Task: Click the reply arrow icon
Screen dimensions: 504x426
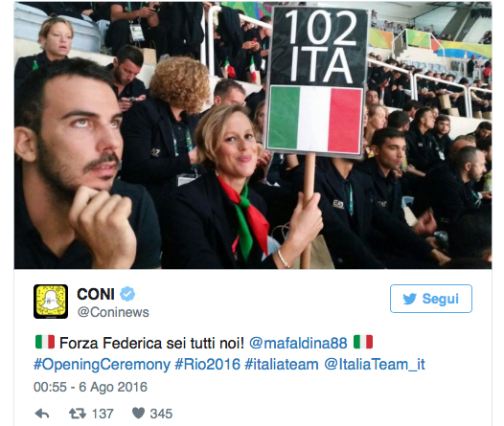Action: (x=42, y=414)
